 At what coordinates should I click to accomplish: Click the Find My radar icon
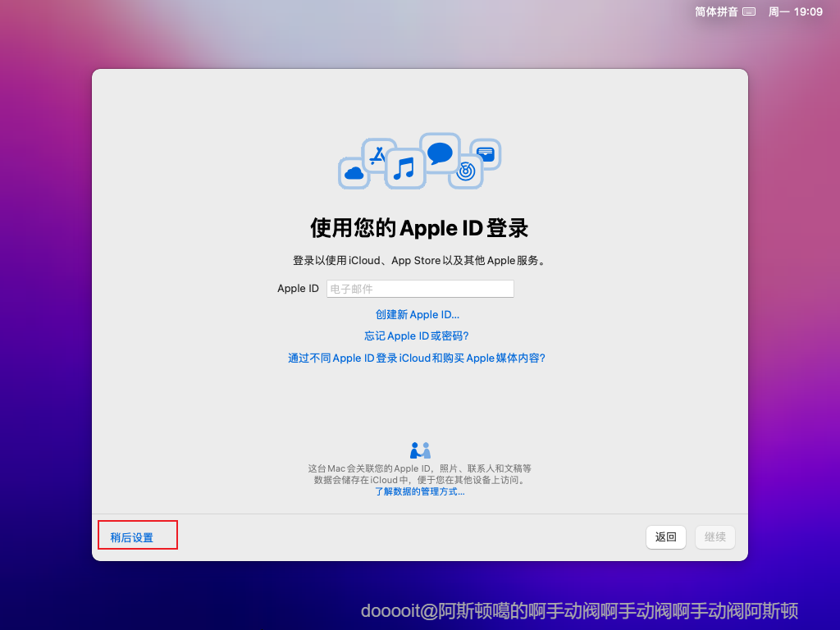464,170
